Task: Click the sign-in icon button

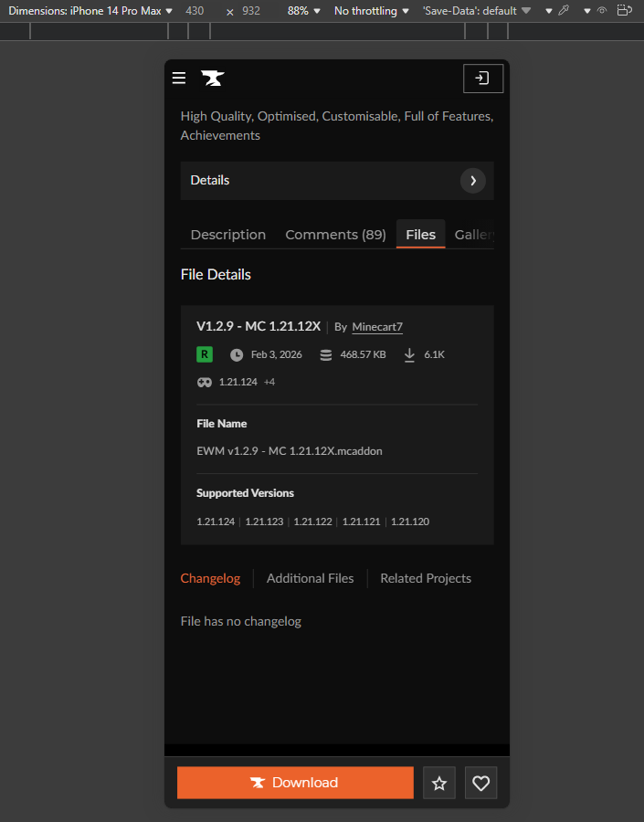Action: [x=483, y=79]
